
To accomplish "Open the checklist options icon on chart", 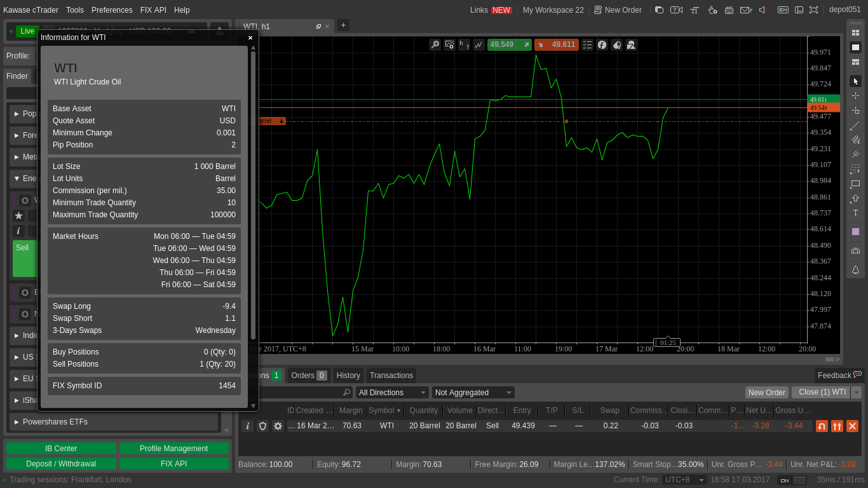I will click(x=587, y=44).
